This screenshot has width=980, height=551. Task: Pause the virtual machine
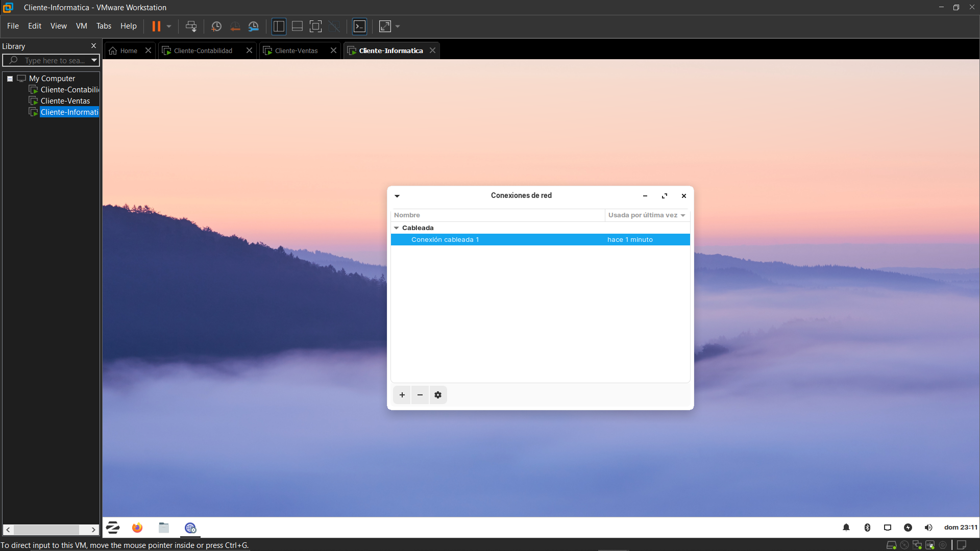pyautogui.click(x=156, y=27)
